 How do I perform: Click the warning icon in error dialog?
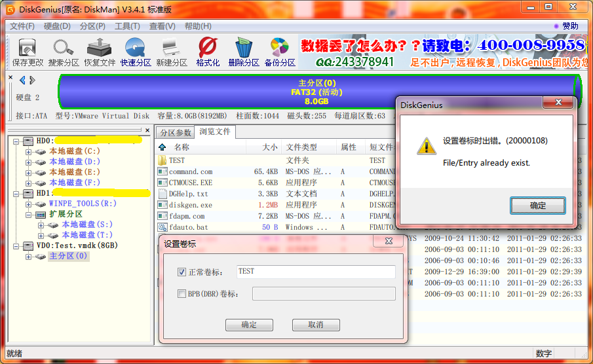click(x=427, y=146)
